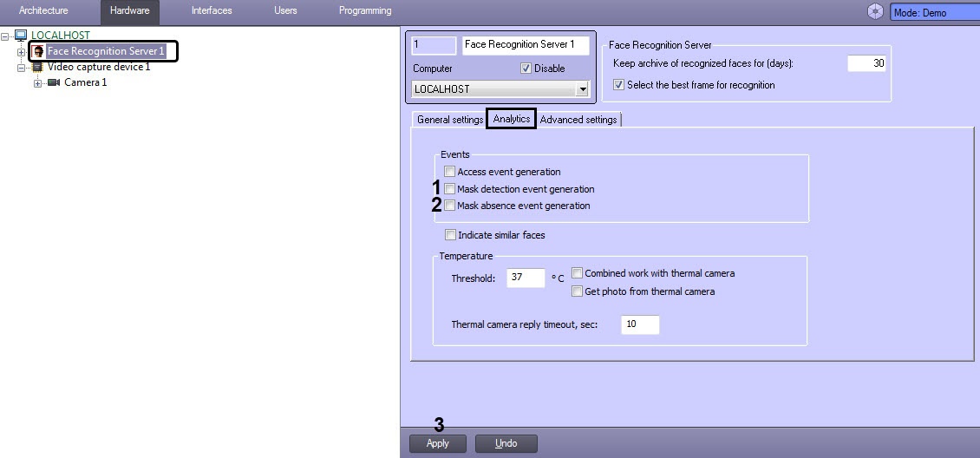The image size is (980, 458).
Task: Click the Camera 1 camera icon
Action: 54,82
